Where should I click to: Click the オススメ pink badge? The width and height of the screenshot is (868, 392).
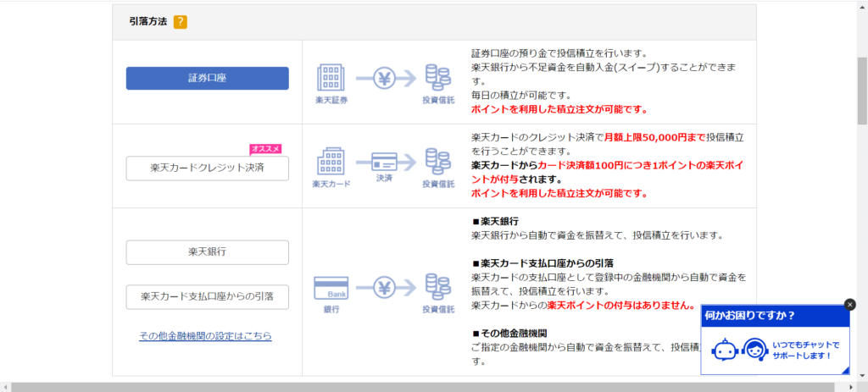[265, 149]
